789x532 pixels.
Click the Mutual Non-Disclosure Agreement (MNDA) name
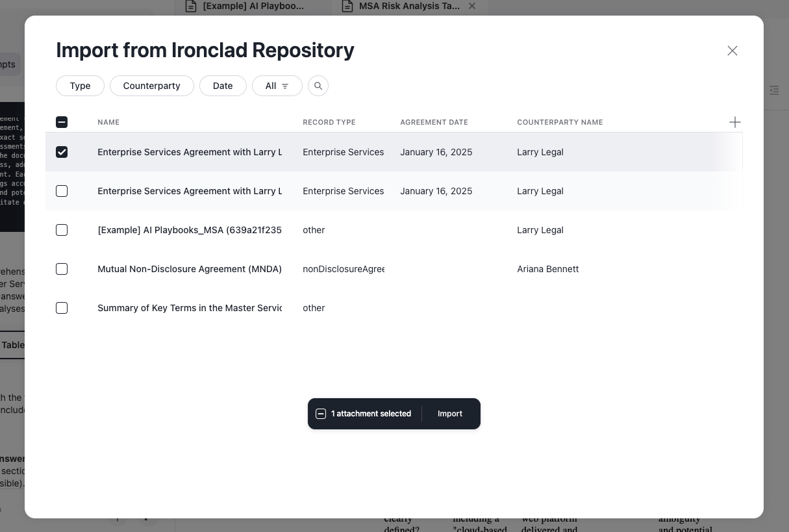click(x=190, y=269)
